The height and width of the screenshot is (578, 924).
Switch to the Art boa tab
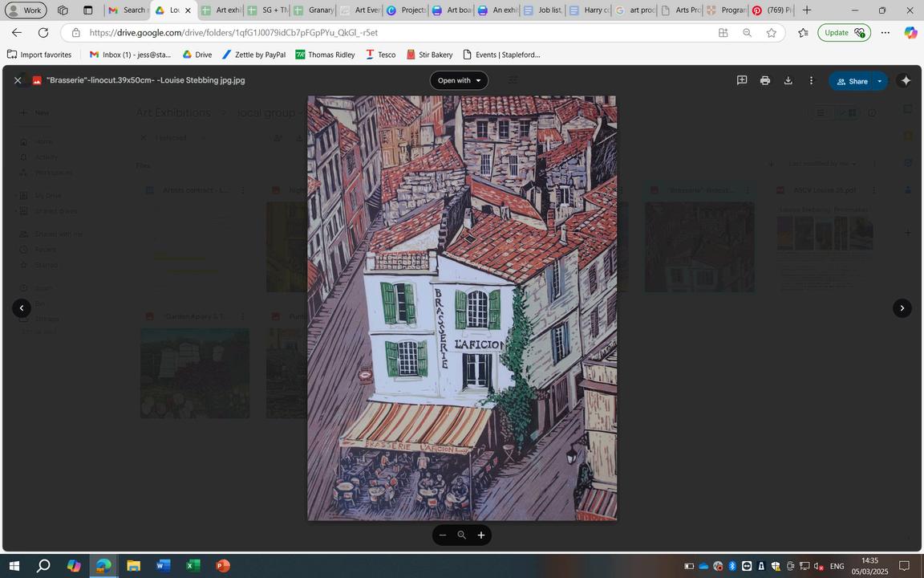(x=452, y=10)
